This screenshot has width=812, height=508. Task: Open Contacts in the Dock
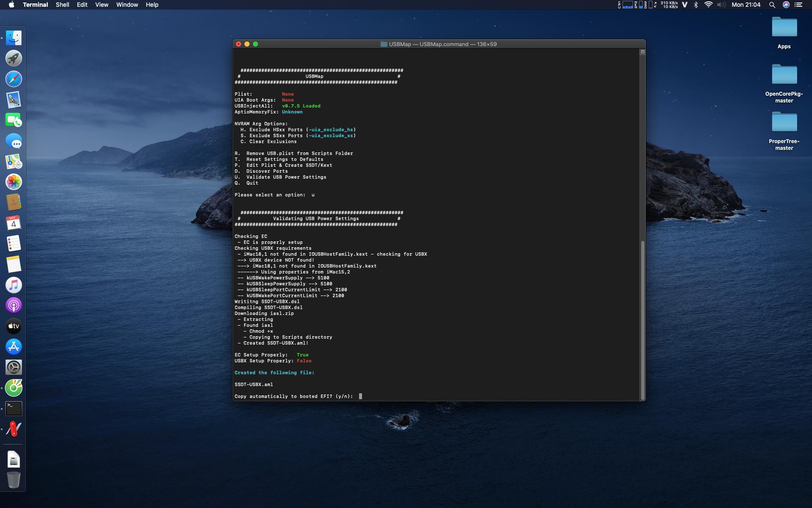(14, 202)
